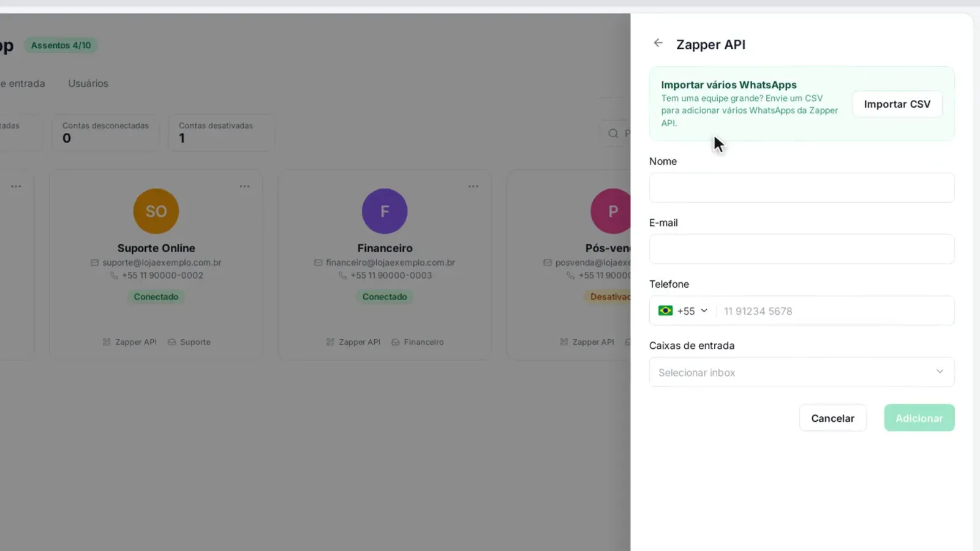The image size is (980, 551).
Task: Open the Financeiro card options menu
Action: point(473,186)
